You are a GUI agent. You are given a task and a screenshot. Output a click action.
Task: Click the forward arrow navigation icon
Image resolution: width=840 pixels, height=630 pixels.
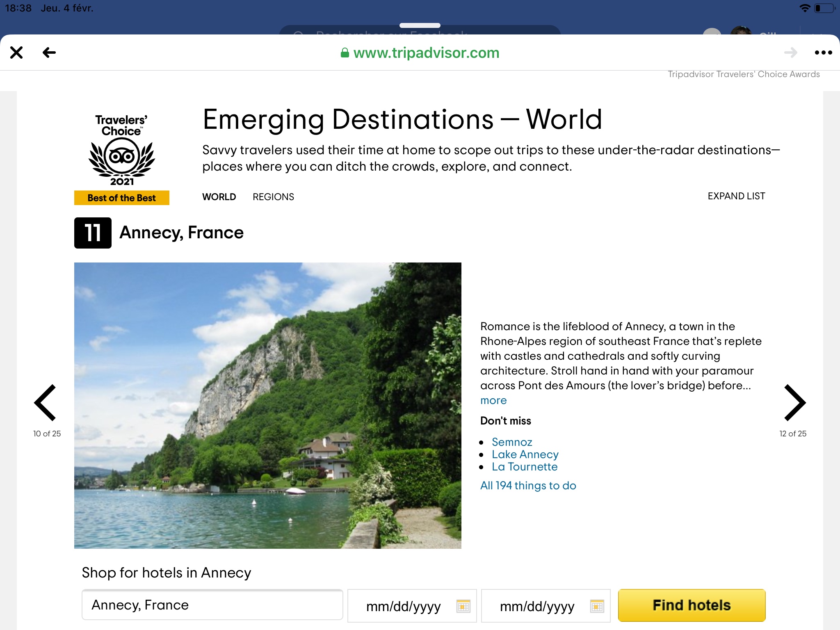tap(790, 52)
